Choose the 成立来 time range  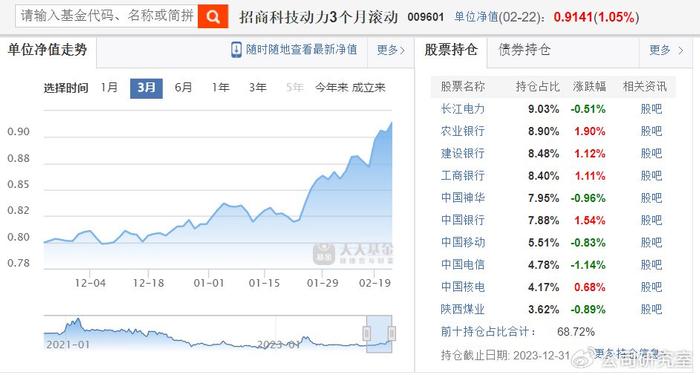368,88
